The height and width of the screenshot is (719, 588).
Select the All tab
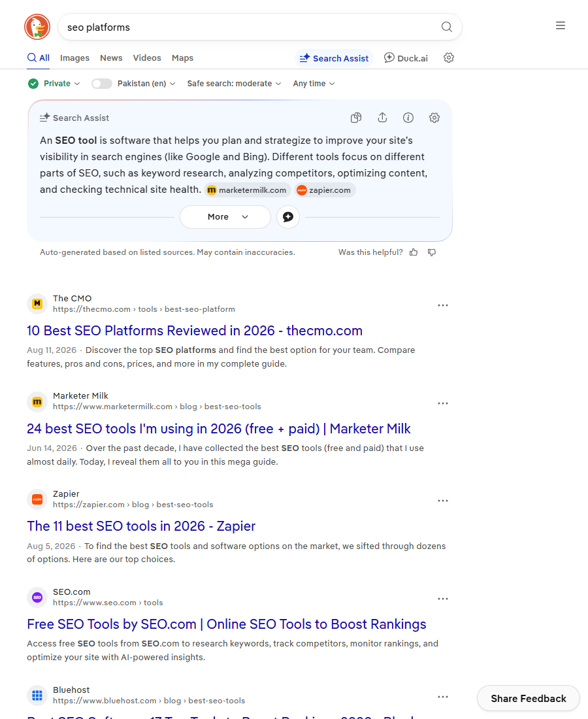(x=39, y=58)
